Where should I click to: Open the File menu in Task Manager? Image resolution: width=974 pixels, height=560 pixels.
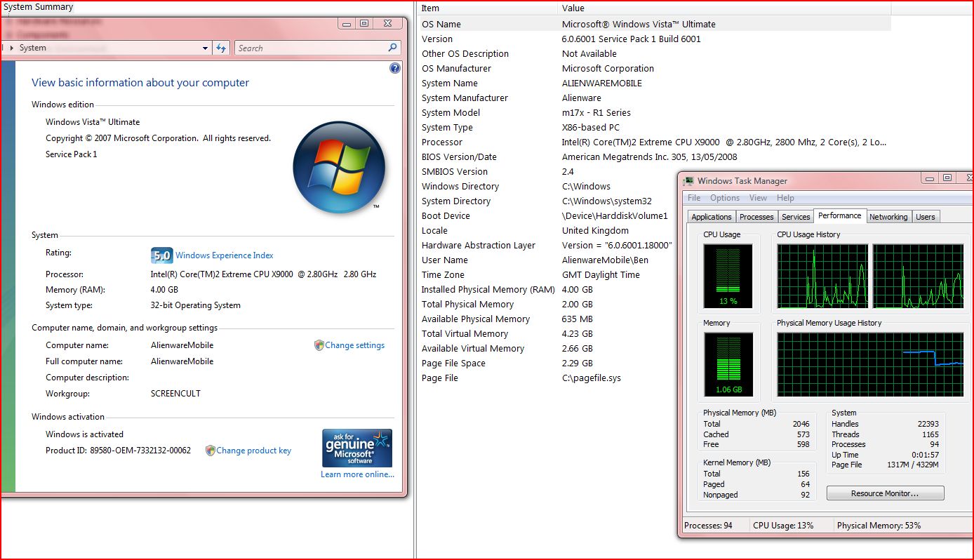pyautogui.click(x=694, y=198)
